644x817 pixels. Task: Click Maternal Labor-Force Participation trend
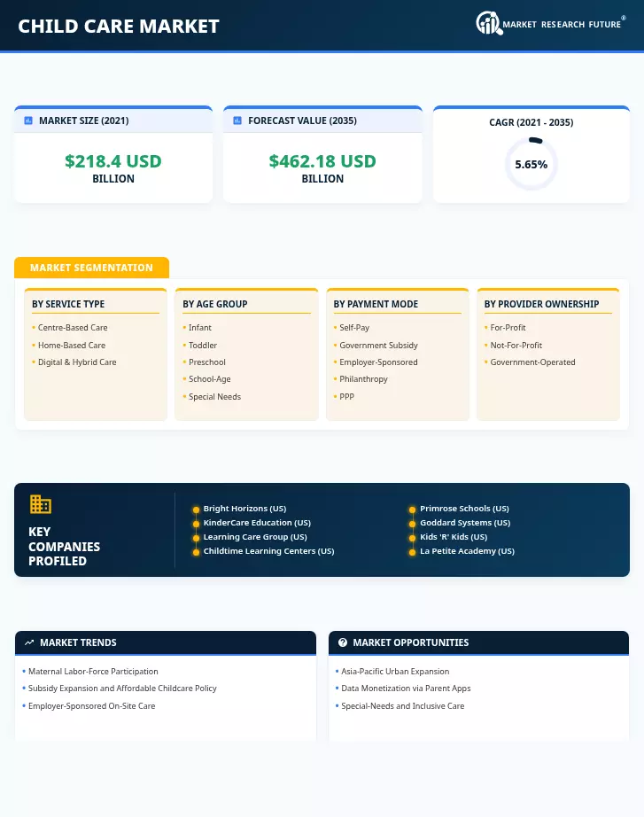[93, 672]
